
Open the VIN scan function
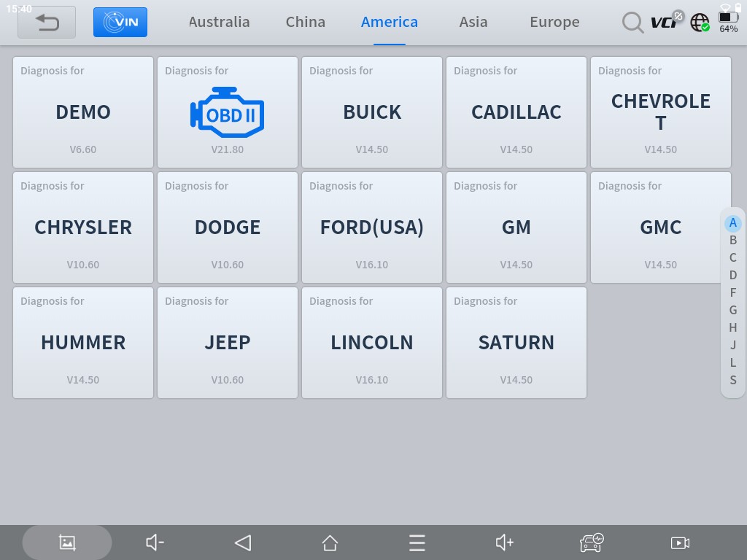tap(120, 22)
